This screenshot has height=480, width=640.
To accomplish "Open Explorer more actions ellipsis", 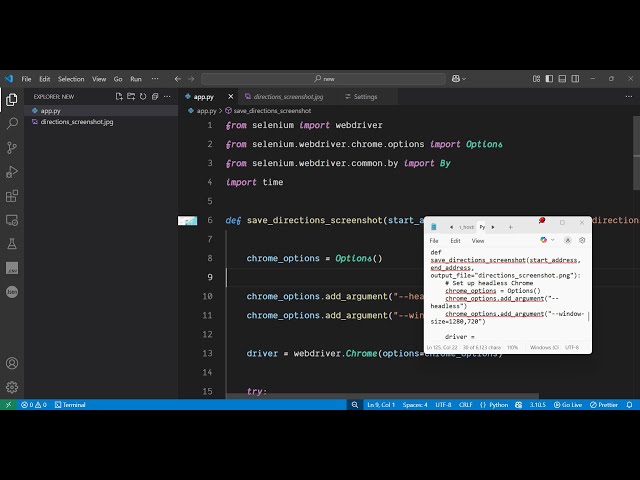I will [167, 97].
